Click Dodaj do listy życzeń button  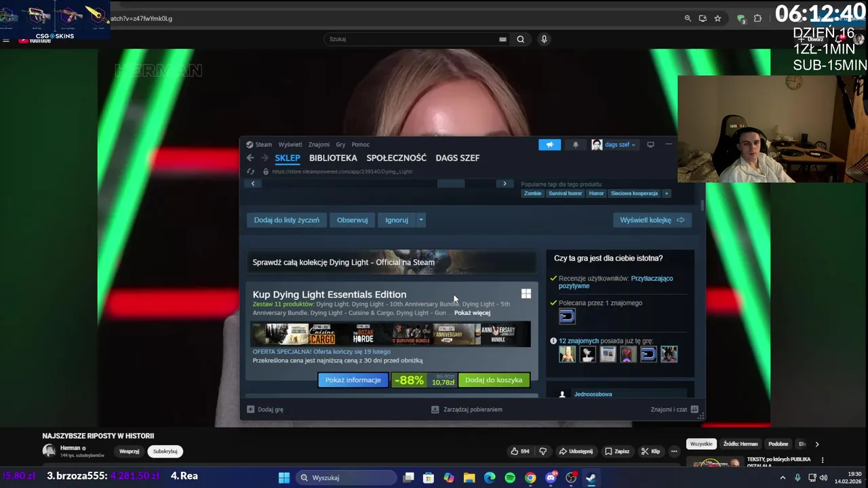pyautogui.click(x=286, y=220)
